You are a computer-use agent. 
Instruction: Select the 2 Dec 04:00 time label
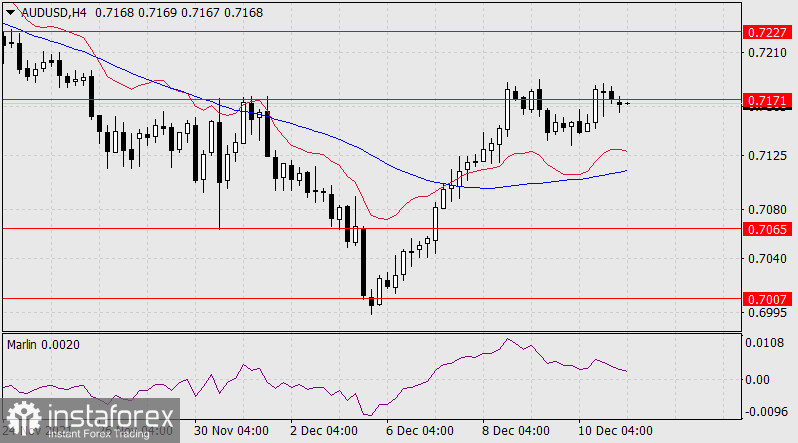(x=324, y=431)
